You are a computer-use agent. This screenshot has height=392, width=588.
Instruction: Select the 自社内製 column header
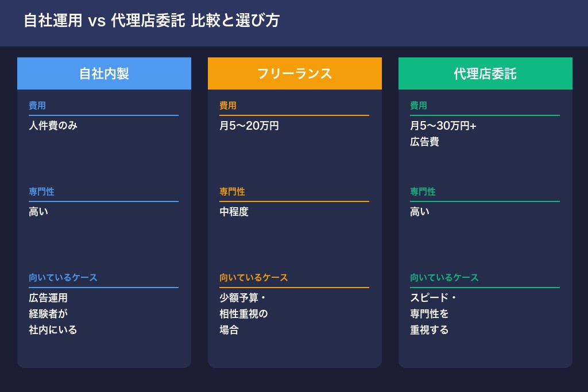[104, 73]
